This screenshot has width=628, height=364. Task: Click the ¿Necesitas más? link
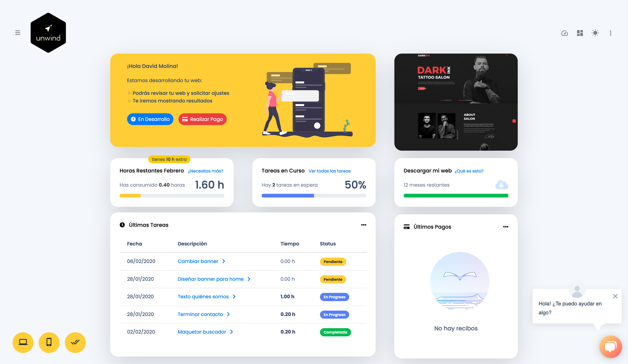pyautogui.click(x=206, y=171)
